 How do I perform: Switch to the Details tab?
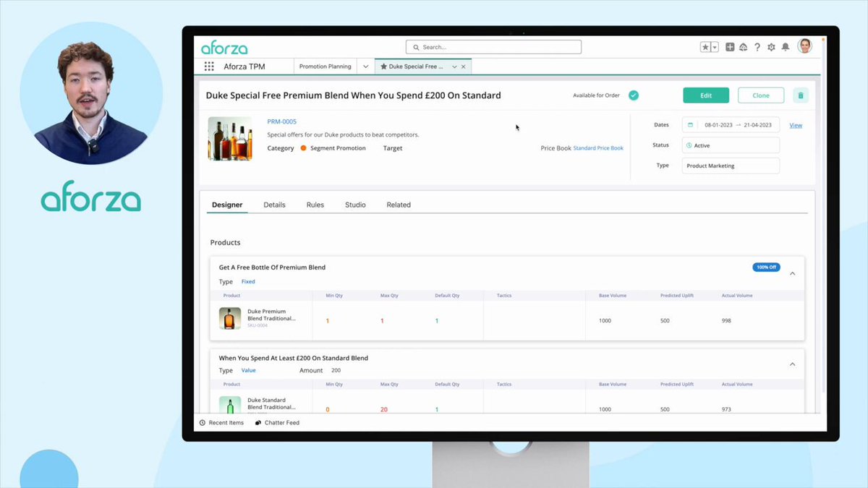[274, 205]
